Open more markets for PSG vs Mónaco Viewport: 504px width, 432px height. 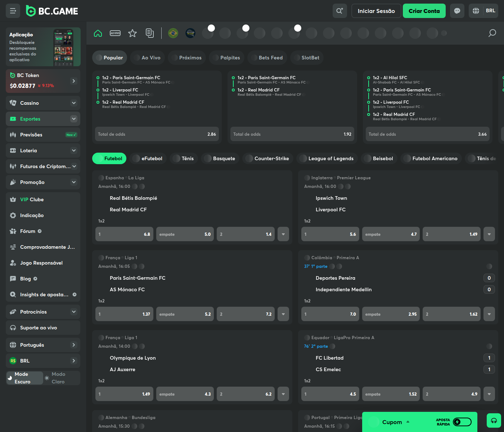click(283, 314)
